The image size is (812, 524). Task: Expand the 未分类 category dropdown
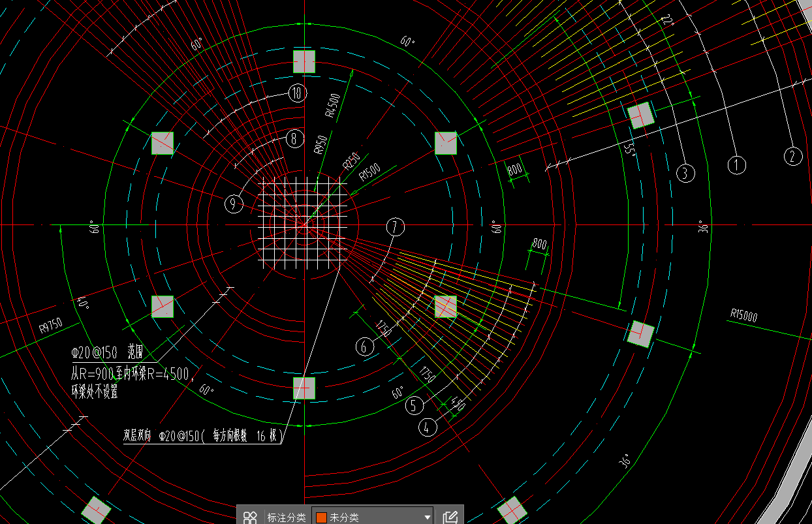(373, 517)
